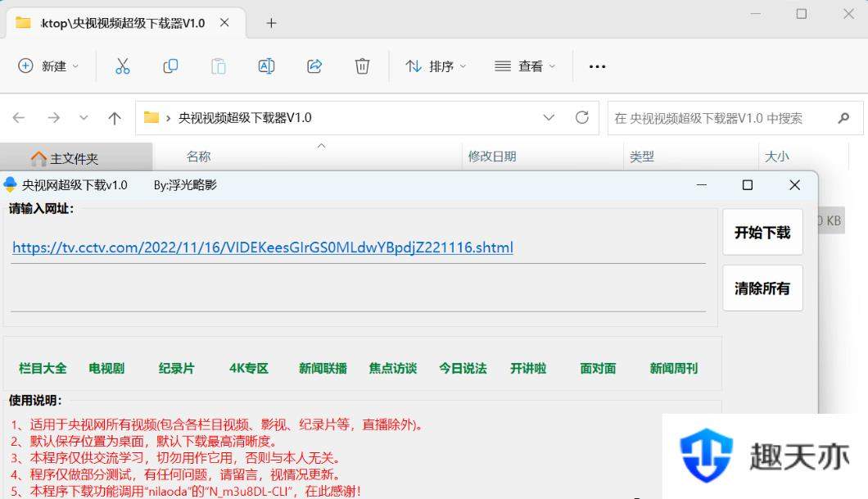Open the tv.cctv.com video URL link
The image size is (868, 499).
[x=263, y=247]
